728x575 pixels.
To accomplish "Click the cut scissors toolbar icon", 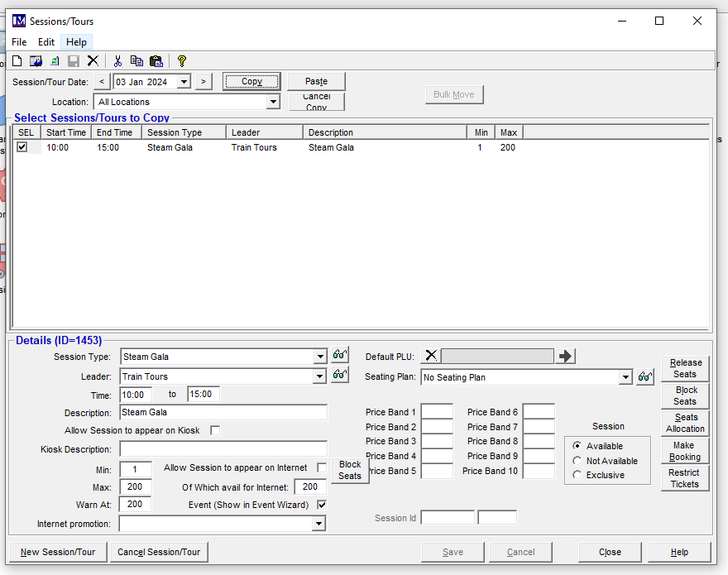I will [x=117, y=61].
